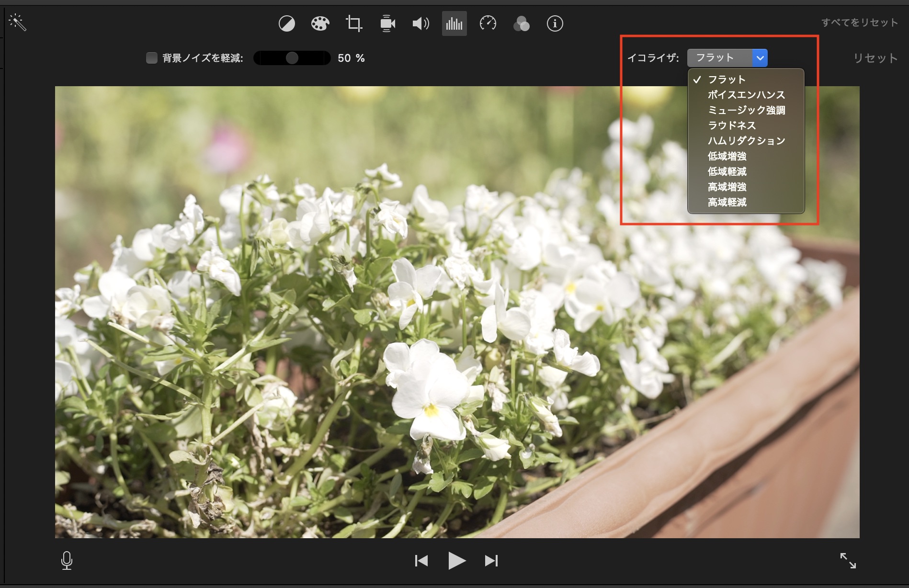Choose 低域増強 equalizer preset
The image size is (909, 588).
coord(746,156)
